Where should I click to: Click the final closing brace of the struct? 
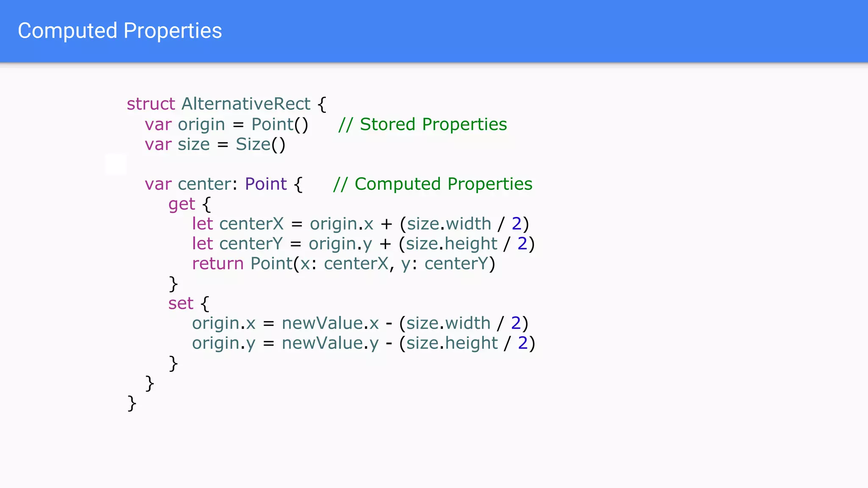(132, 403)
